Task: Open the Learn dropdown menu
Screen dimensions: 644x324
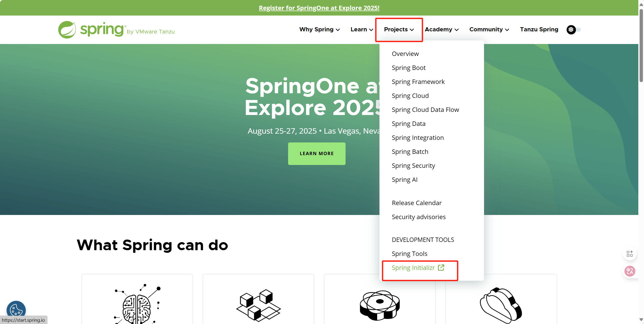Action: pyautogui.click(x=361, y=30)
